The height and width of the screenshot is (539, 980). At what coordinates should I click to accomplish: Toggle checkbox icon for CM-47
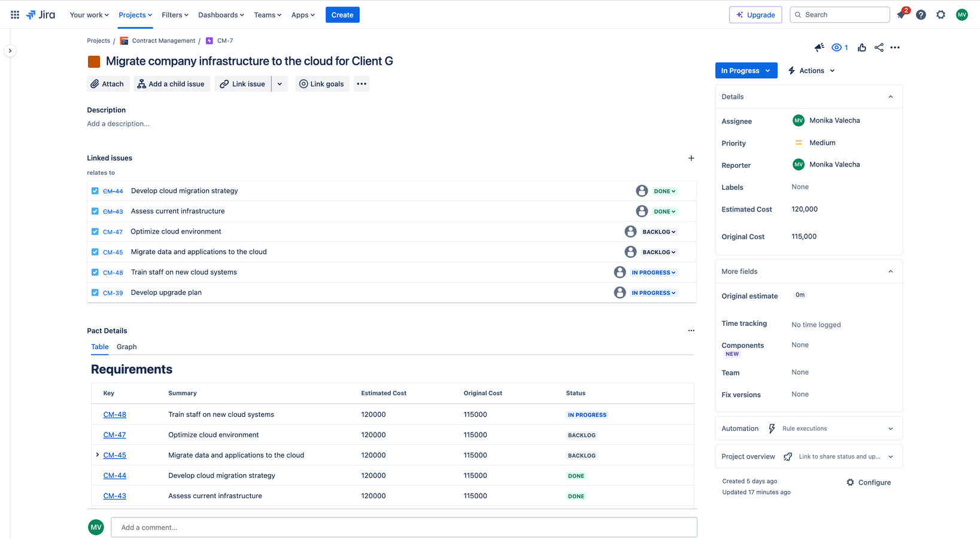point(95,232)
